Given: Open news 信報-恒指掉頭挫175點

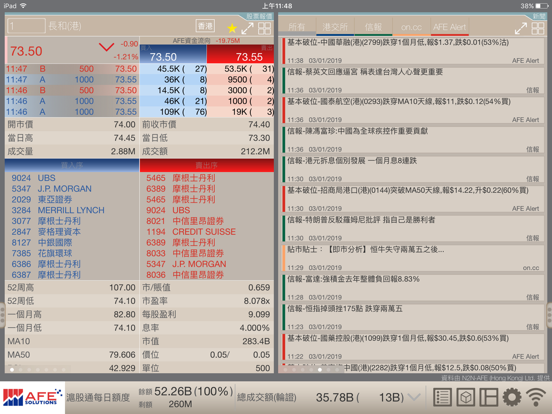Looking at the screenshot, I should pos(413,317).
